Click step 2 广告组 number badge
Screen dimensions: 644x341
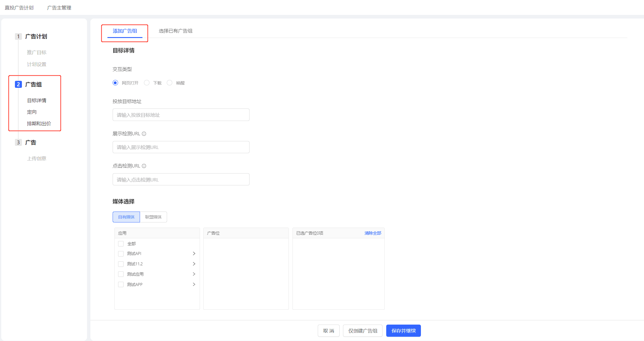tap(18, 84)
